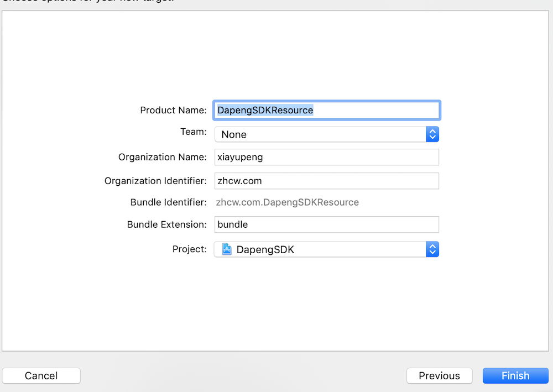Viewport: 553px width, 392px height.
Task: Cancel the new target dialog
Action: pos(41,375)
